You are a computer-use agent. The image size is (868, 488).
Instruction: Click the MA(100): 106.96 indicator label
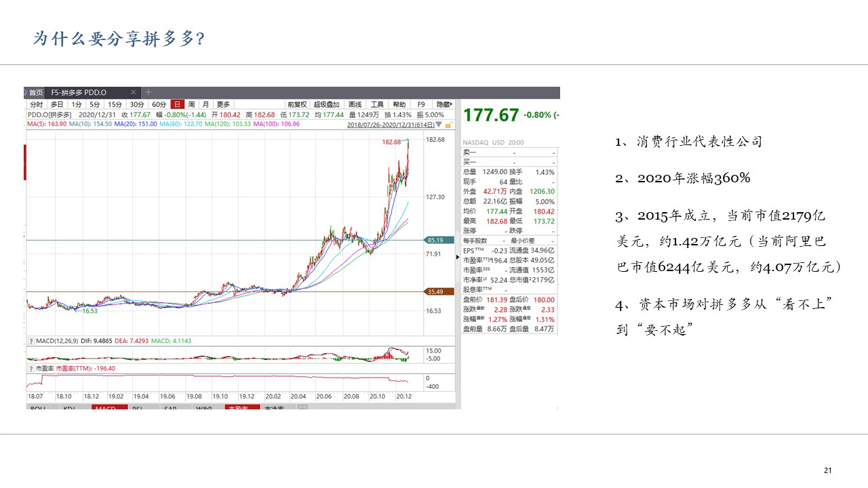[277, 123]
